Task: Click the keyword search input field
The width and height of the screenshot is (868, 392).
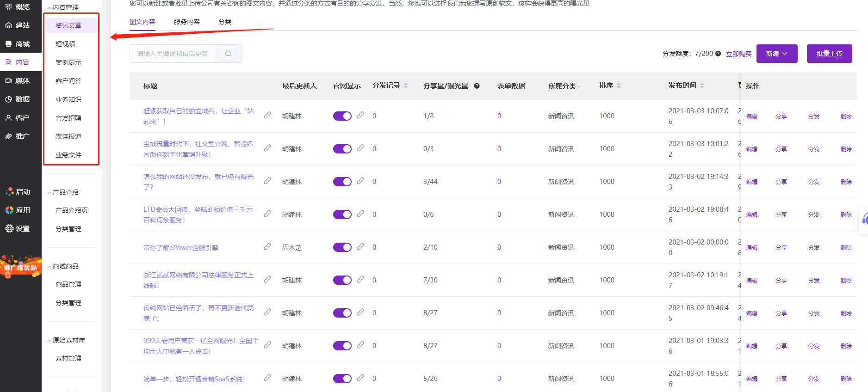Action: click(x=172, y=54)
